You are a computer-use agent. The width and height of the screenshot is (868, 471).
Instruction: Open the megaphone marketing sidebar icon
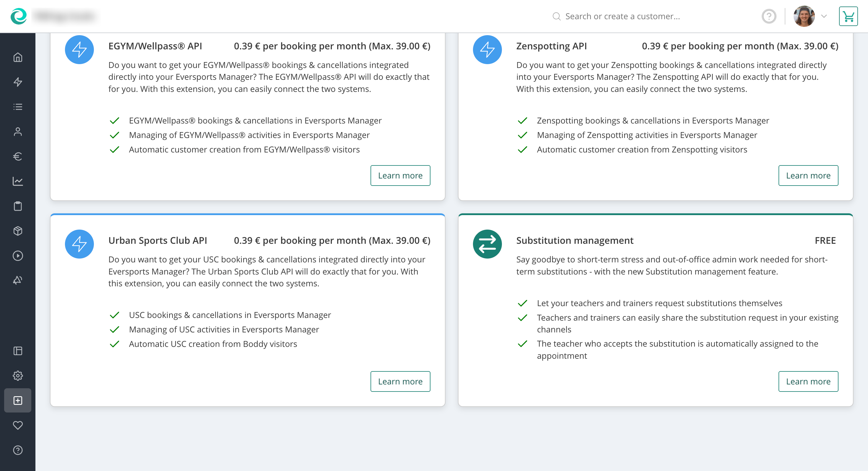tap(17, 280)
